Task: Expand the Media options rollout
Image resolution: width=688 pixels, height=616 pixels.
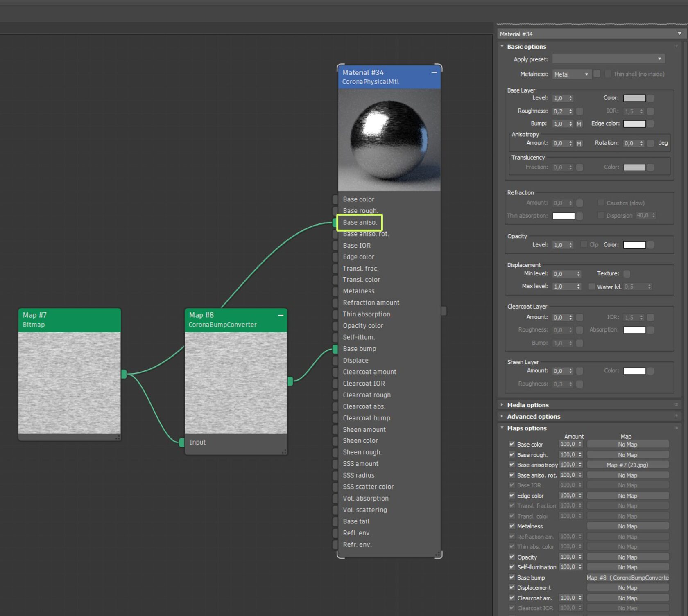Action: click(x=528, y=405)
